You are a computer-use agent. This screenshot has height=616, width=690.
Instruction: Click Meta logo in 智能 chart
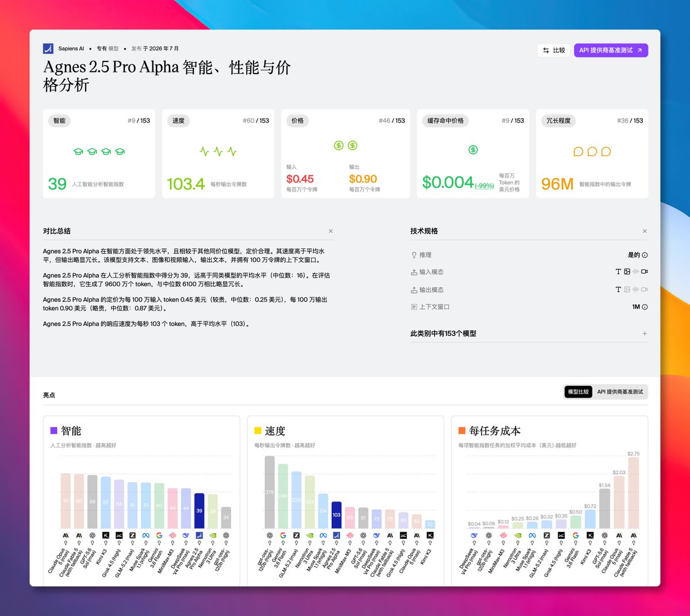tap(146, 535)
